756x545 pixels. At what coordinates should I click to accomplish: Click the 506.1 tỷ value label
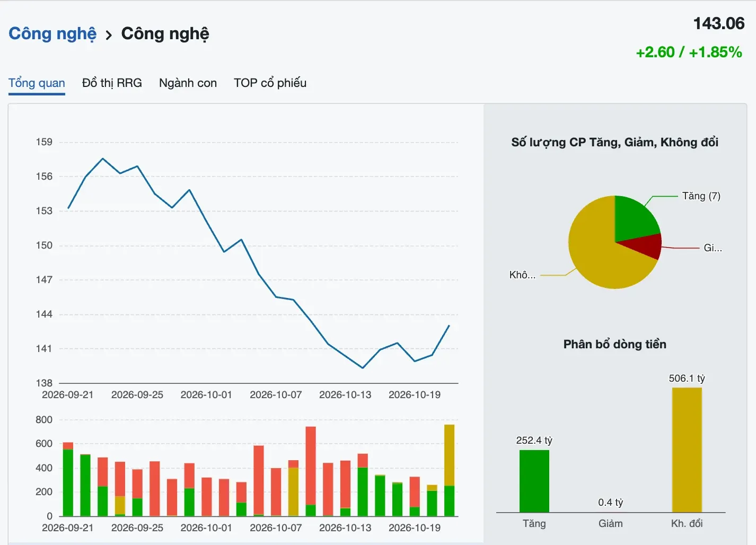[x=687, y=378]
